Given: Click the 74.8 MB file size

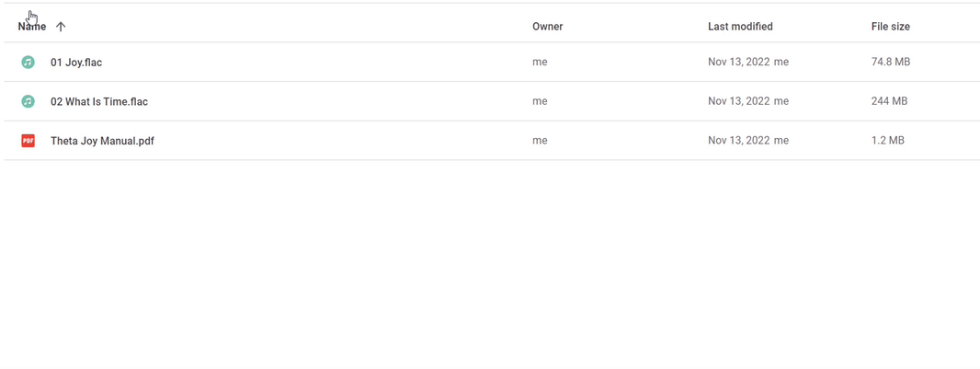Looking at the screenshot, I should coord(891,62).
